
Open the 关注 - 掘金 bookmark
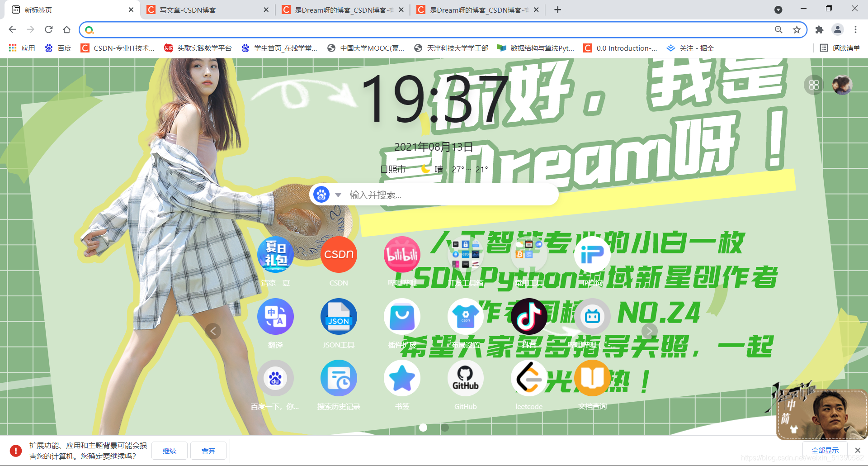coord(690,48)
